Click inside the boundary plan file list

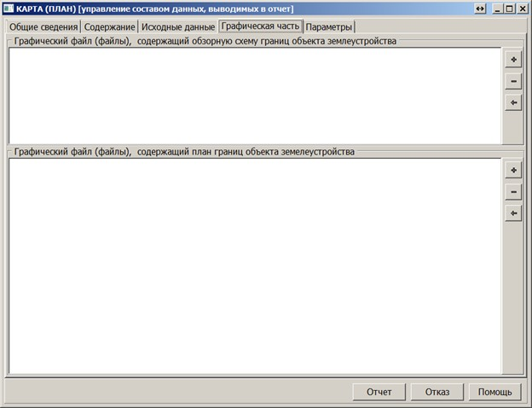pos(255,266)
